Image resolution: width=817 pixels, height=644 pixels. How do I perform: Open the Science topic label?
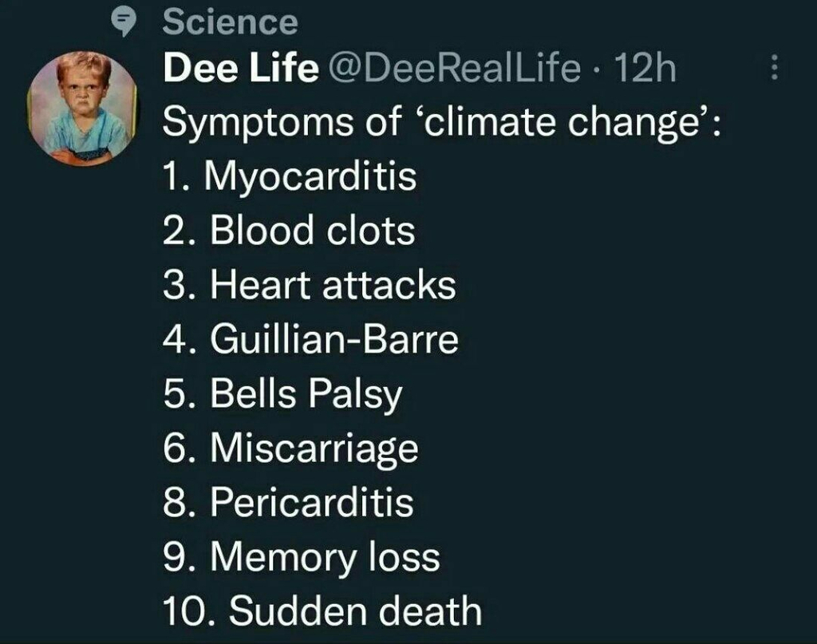click(230, 22)
